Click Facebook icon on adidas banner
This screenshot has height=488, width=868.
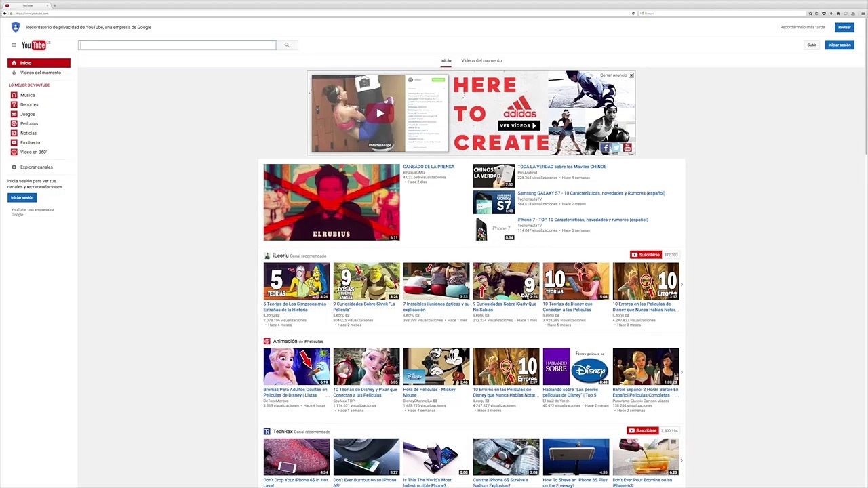tap(605, 148)
